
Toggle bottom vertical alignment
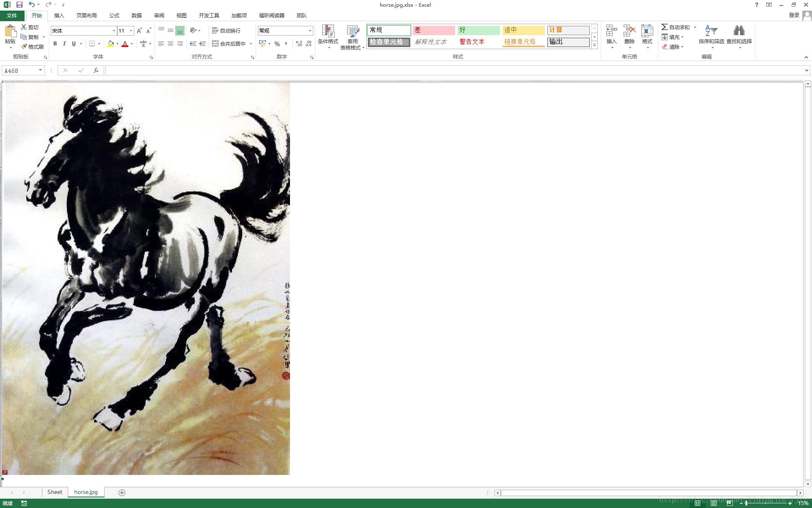(x=180, y=31)
